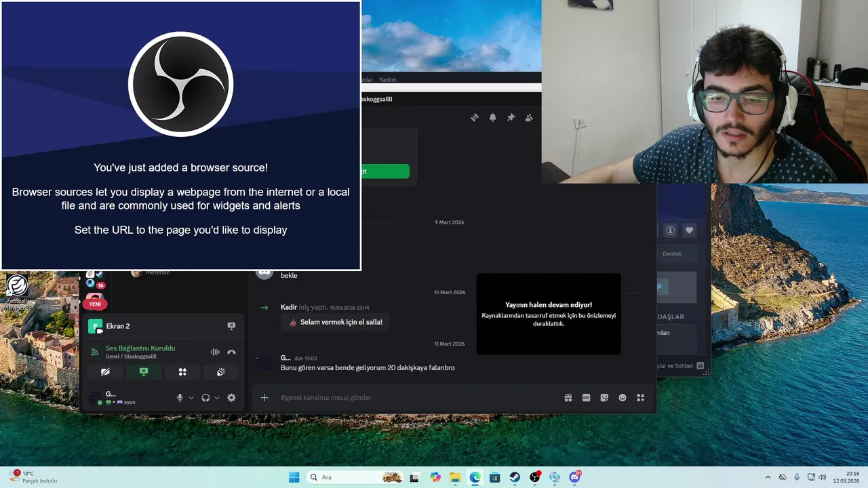This screenshot has width=868, height=488.
Task: Open File Explorer from the taskbar
Action: (455, 477)
